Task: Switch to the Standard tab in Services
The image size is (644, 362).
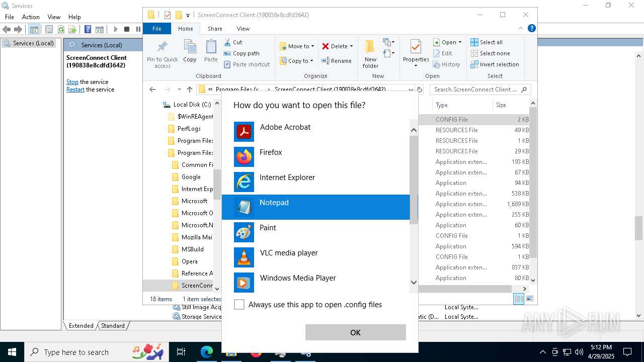Action: click(113, 326)
